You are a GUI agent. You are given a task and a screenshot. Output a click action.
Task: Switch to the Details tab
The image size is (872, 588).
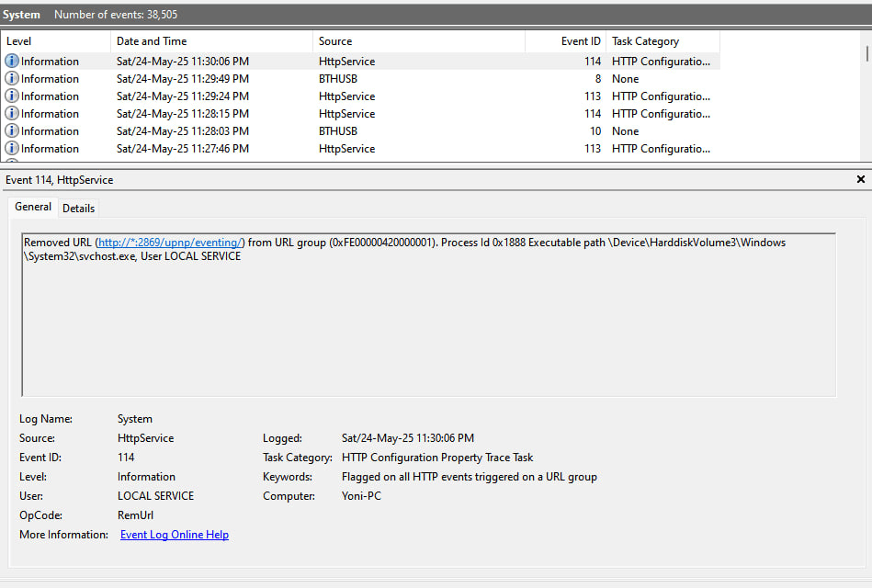[x=78, y=208]
